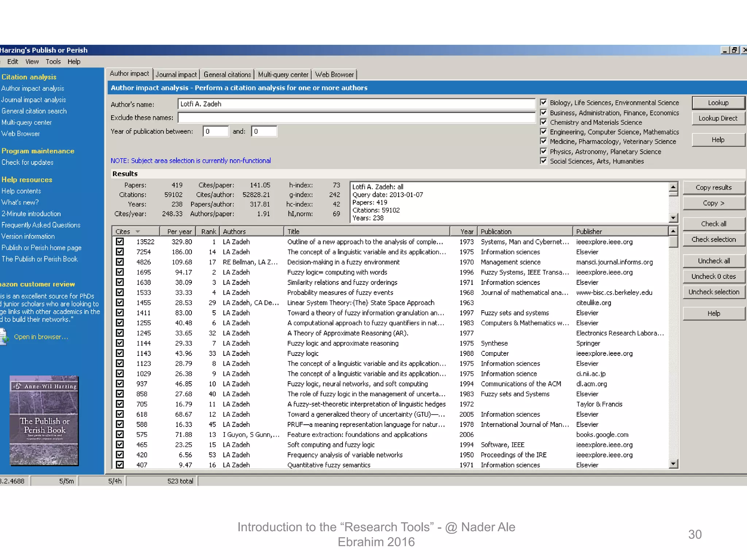
Task: Sort results by Year column header
Action: click(x=464, y=232)
